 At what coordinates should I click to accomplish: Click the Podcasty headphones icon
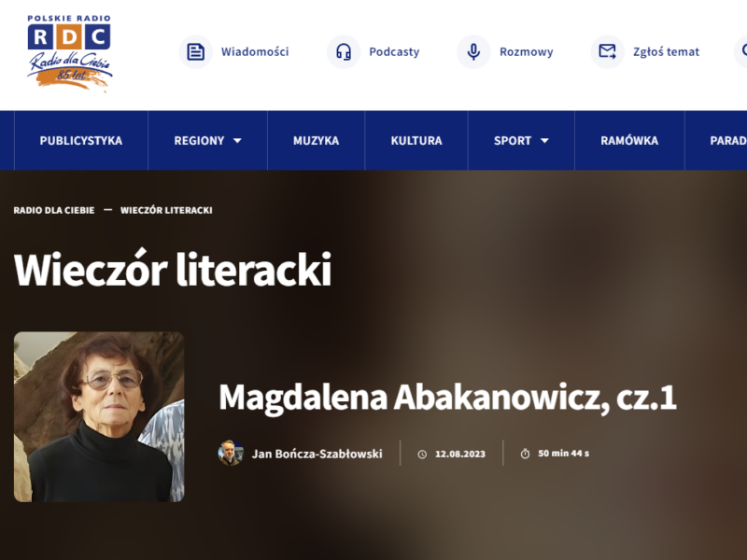(x=344, y=51)
